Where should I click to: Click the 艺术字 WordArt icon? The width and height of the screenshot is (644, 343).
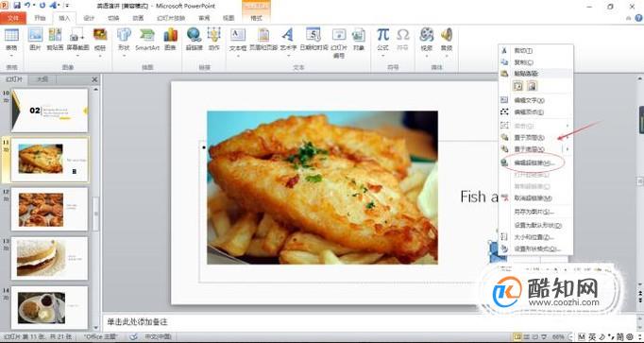pos(288,40)
